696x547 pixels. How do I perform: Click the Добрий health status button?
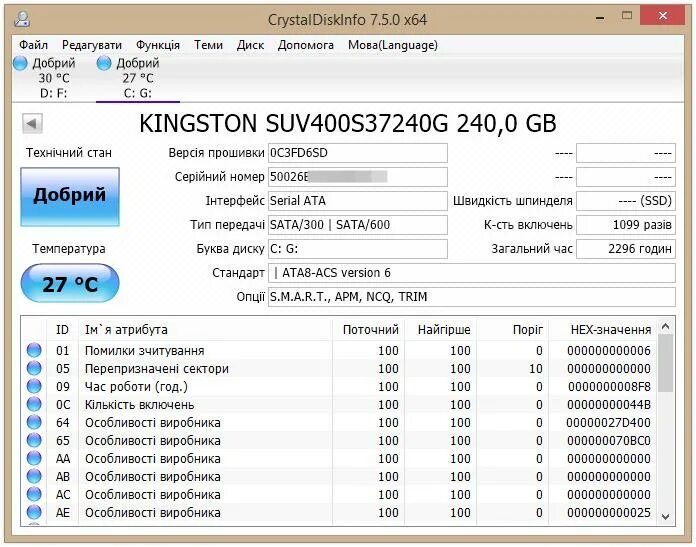[x=70, y=197]
